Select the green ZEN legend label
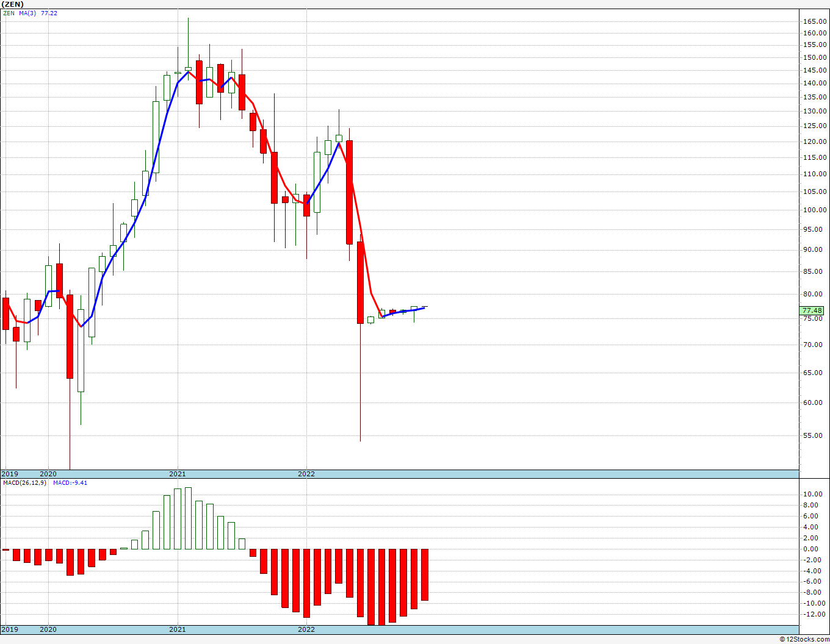This screenshot has width=830, height=644. click(x=9, y=13)
